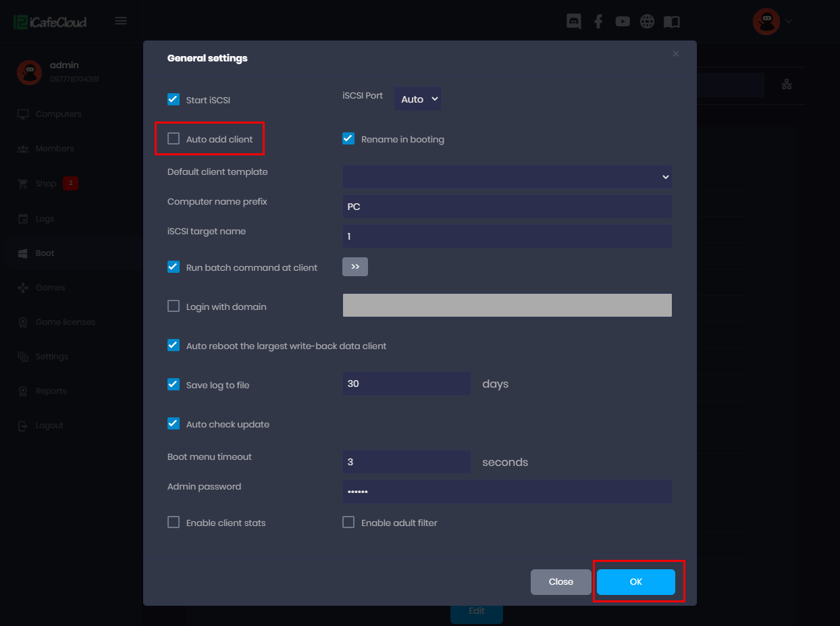Open the Facebook icon link
Image resolution: width=840 pixels, height=626 pixels.
598,22
